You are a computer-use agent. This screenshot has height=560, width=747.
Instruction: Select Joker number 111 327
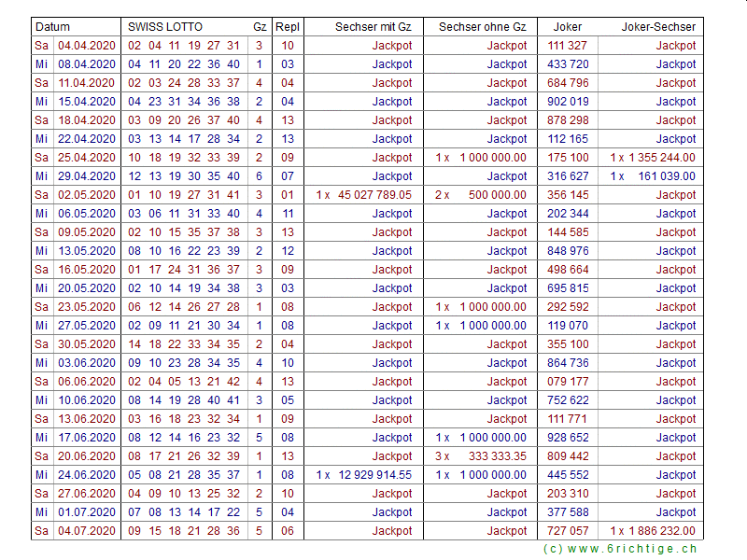coord(568,46)
